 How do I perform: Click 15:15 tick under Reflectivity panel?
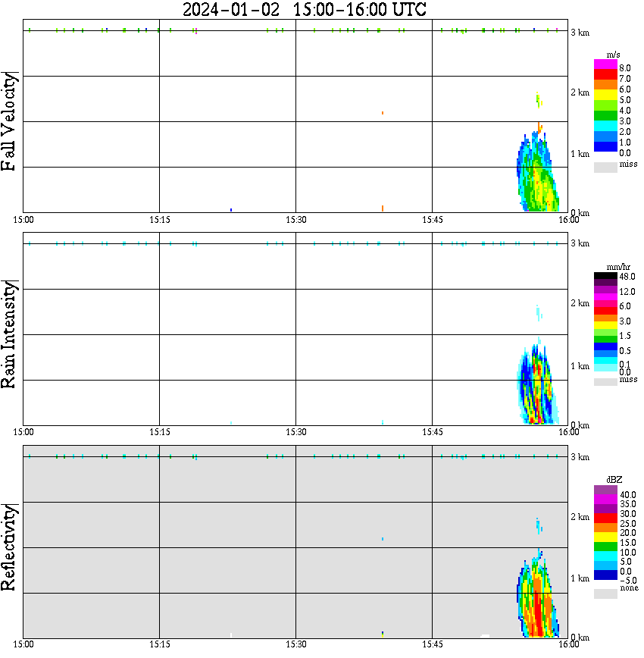click(x=160, y=644)
